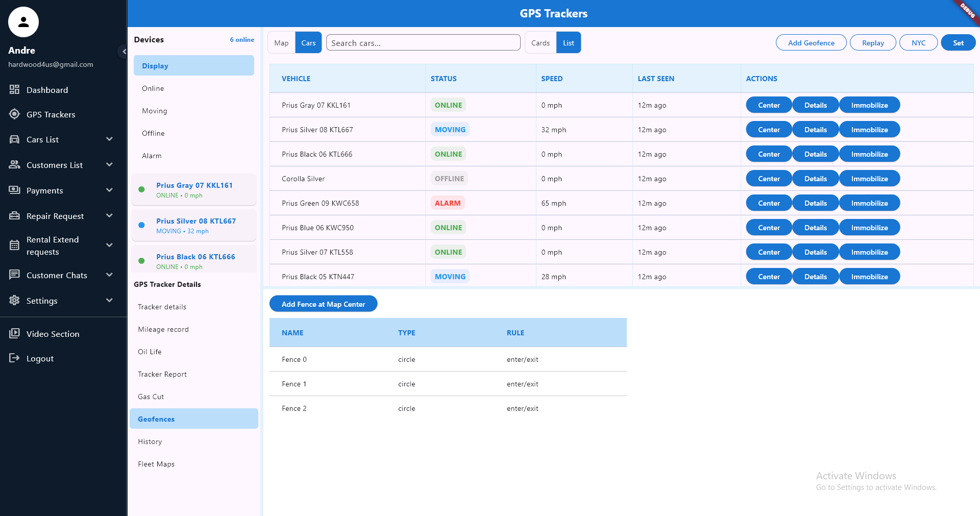The height and width of the screenshot is (516, 980).
Task: Select the List layout toggle
Action: (568, 43)
